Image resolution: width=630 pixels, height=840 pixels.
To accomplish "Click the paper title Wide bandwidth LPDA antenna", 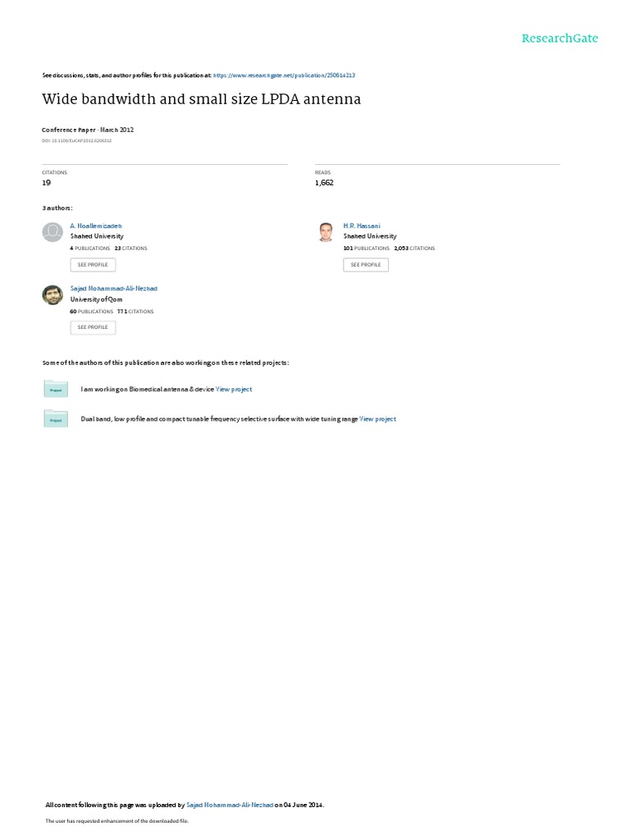I will click(202, 99).
